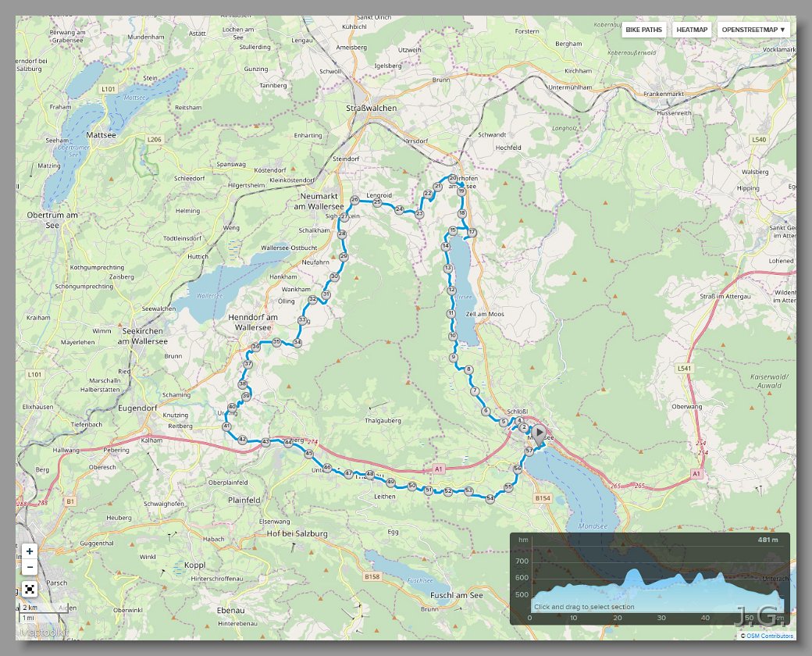Select kilometer marker 29 on route
Screen dimensions: 812x656
(x=344, y=256)
